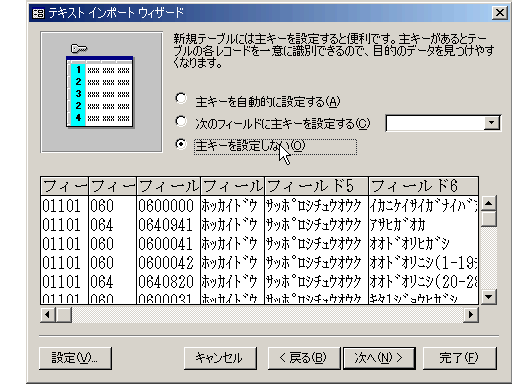This screenshot has width=512, height=384.
Task: Click 060 cell in the 0600000 row
Action: point(113,206)
